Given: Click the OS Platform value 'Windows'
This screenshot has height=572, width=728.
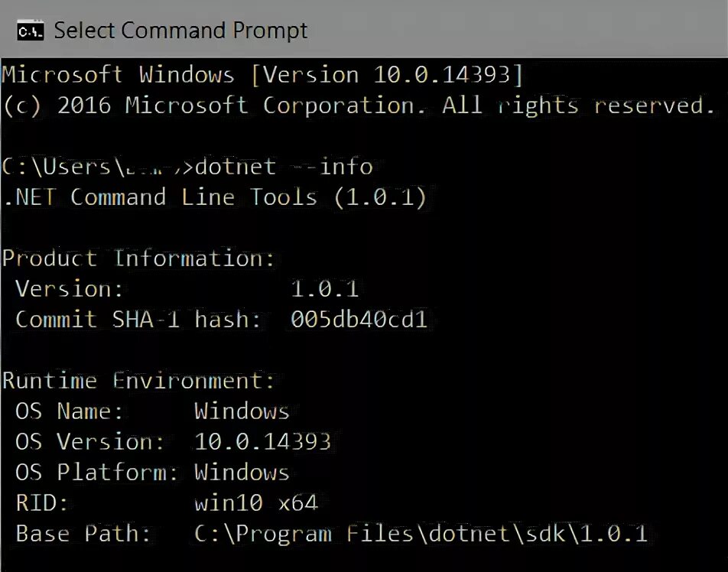Looking at the screenshot, I should pyautogui.click(x=242, y=472).
